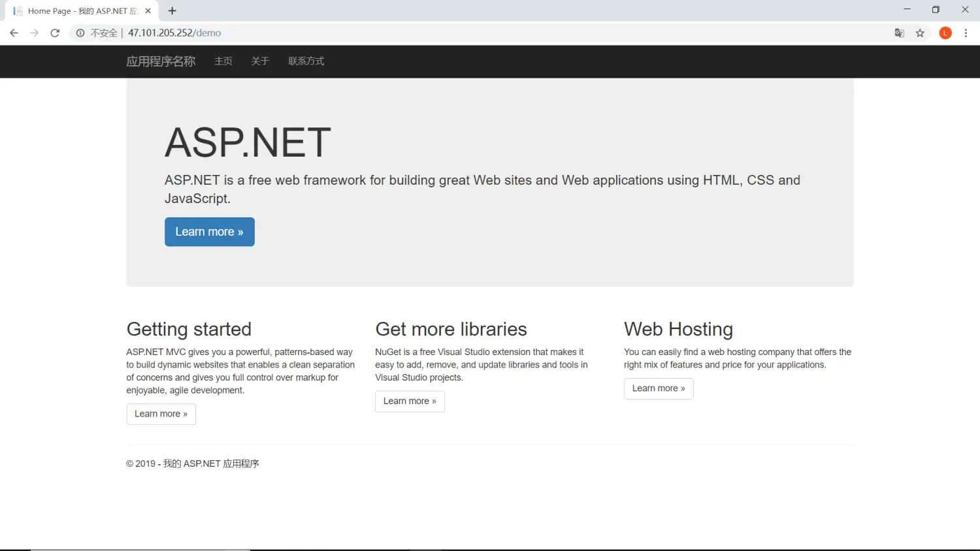
Task: Open the 联系方式 navigation item
Action: coord(306,61)
